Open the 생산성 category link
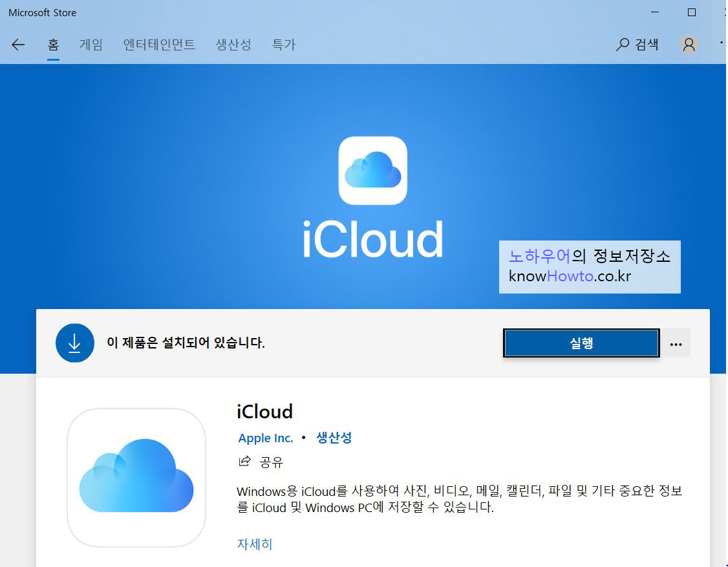 click(334, 438)
